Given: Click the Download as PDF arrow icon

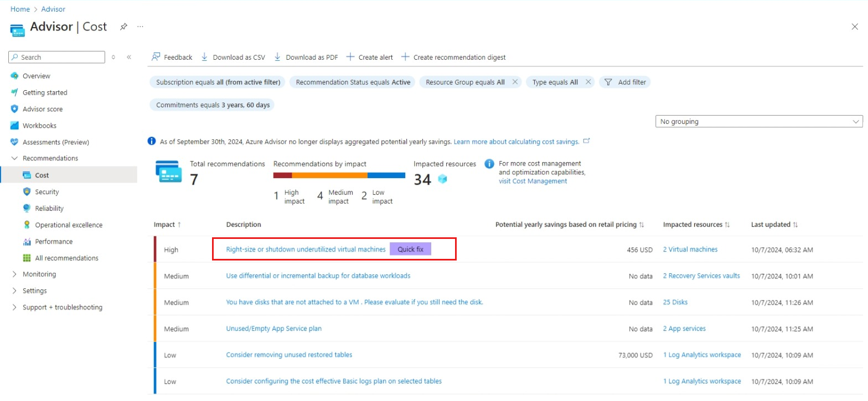Looking at the screenshot, I should point(277,57).
